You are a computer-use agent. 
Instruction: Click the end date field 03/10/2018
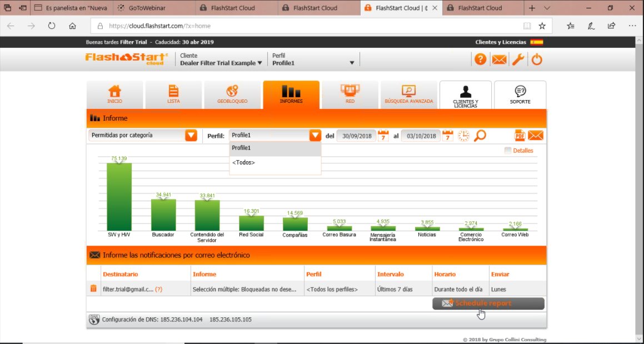click(421, 136)
